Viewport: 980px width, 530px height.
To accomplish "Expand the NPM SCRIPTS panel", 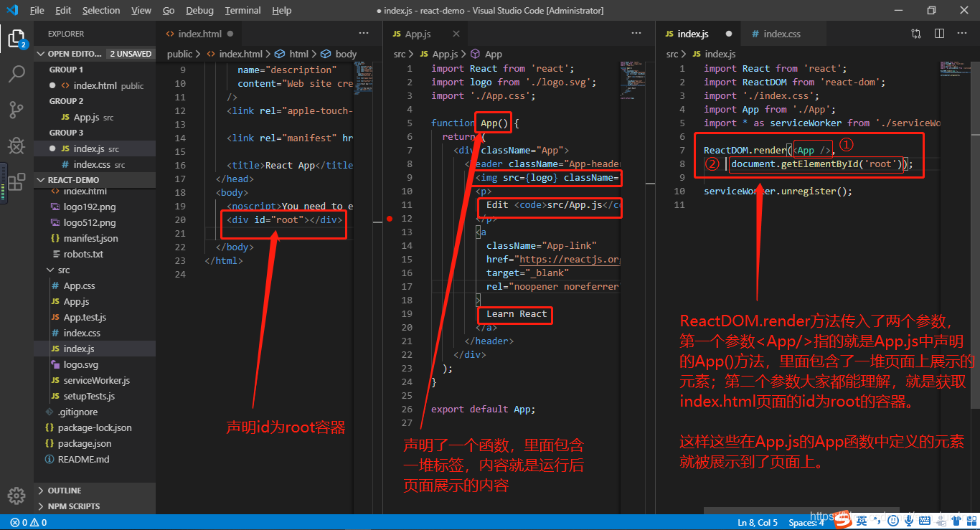I will 94,506.
